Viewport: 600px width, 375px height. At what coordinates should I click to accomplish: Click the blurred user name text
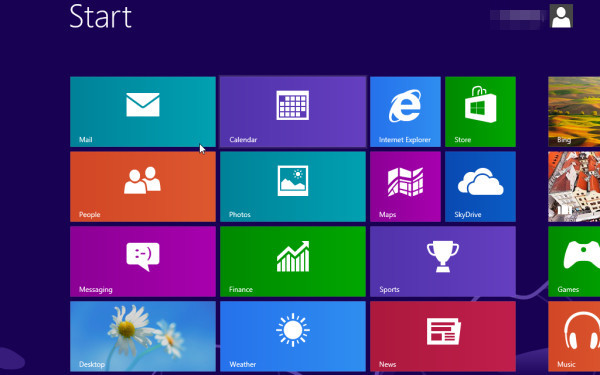(x=517, y=18)
